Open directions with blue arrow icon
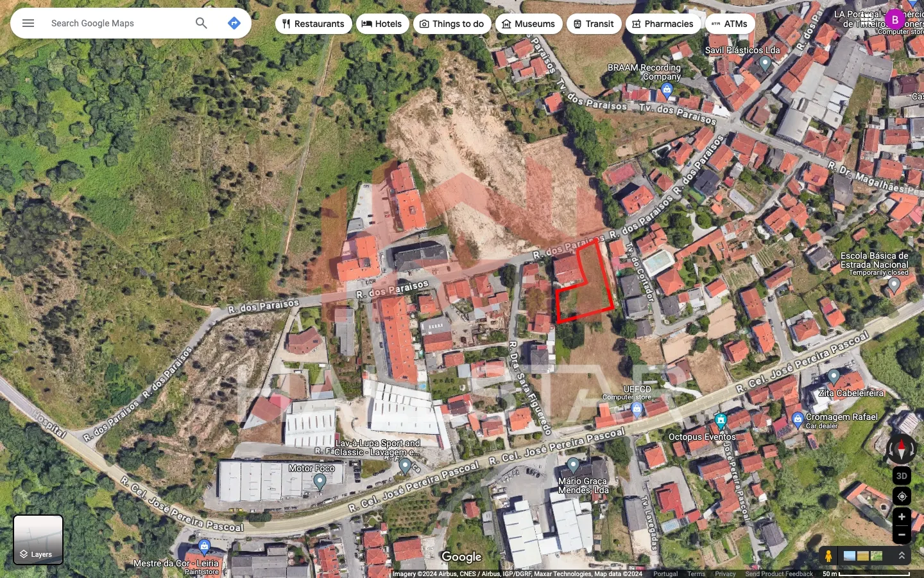Viewport: 924px width, 578px height. [234, 23]
